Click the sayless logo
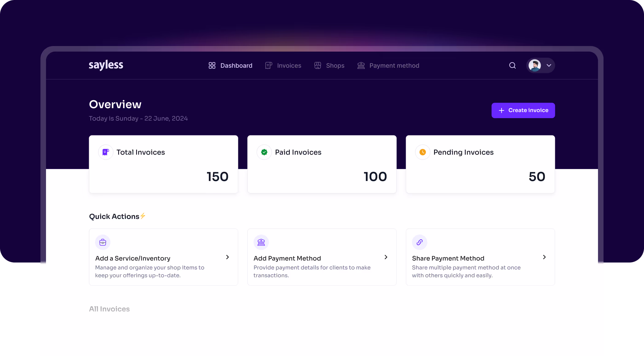This screenshot has height=356, width=644. pyautogui.click(x=106, y=65)
